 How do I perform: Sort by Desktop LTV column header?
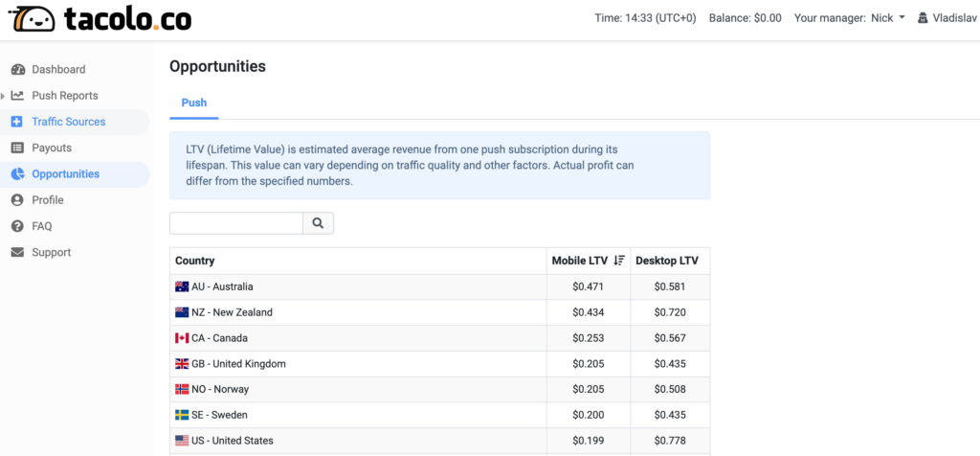(x=669, y=261)
